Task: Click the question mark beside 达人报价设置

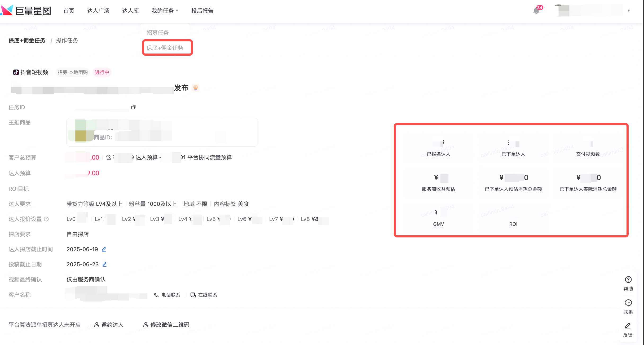Action: tap(46, 219)
